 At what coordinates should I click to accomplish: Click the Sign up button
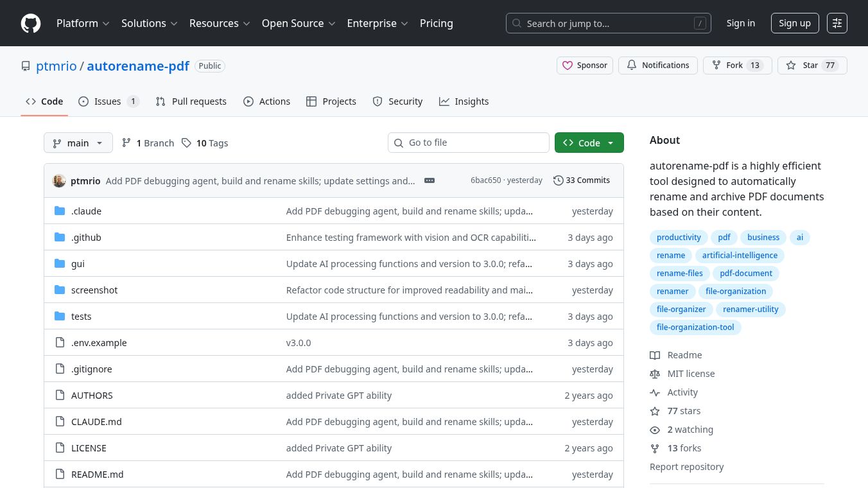click(794, 23)
